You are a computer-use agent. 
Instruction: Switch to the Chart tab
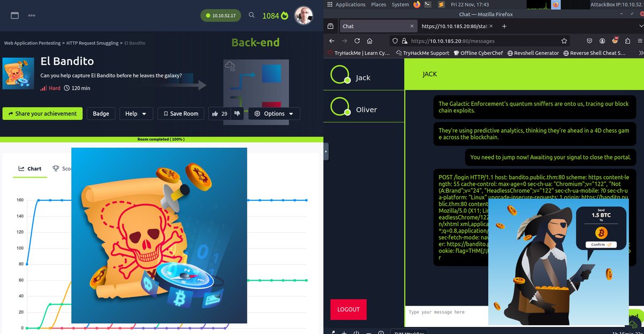[x=30, y=169]
